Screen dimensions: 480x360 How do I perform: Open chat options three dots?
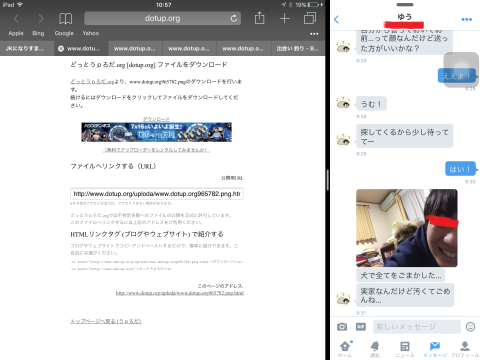[467, 19]
